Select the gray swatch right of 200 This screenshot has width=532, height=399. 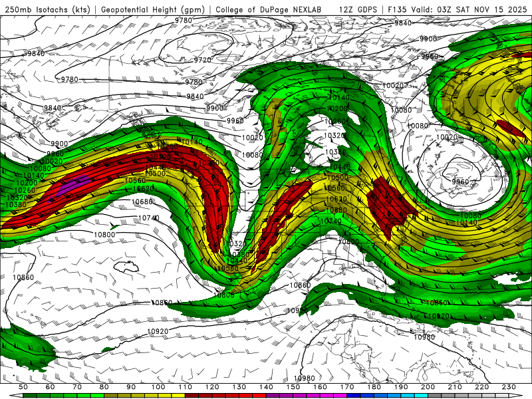pyautogui.click(x=435, y=396)
